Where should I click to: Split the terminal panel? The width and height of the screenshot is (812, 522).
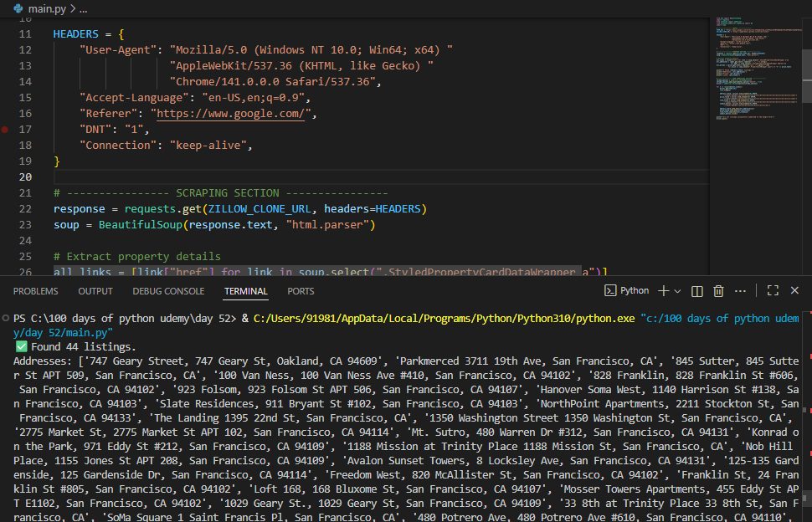coord(697,291)
